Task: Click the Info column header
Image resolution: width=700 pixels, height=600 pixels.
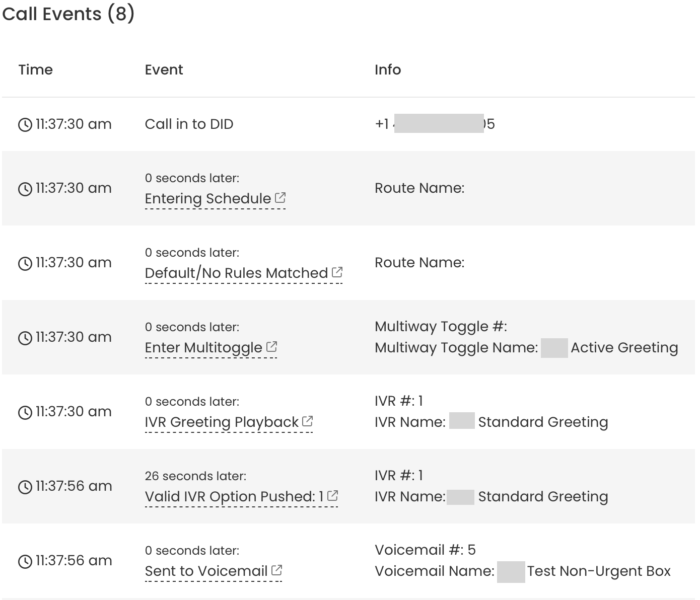Action: (x=388, y=69)
